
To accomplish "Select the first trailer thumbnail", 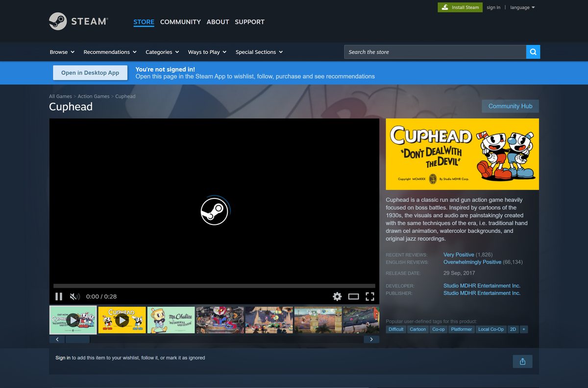I will click(x=73, y=320).
